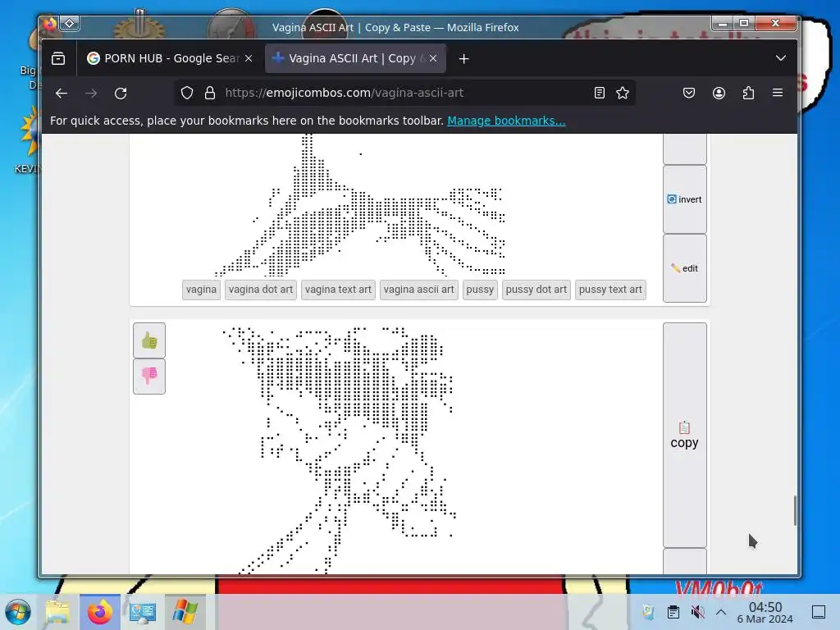
Task: Select the 'vagina' tag
Action: pyautogui.click(x=202, y=290)
